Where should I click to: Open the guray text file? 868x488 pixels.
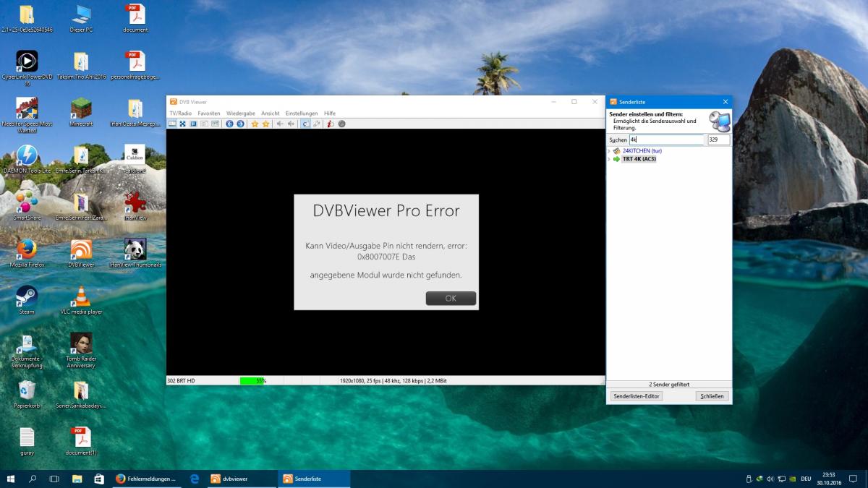(x=27, y=442)
